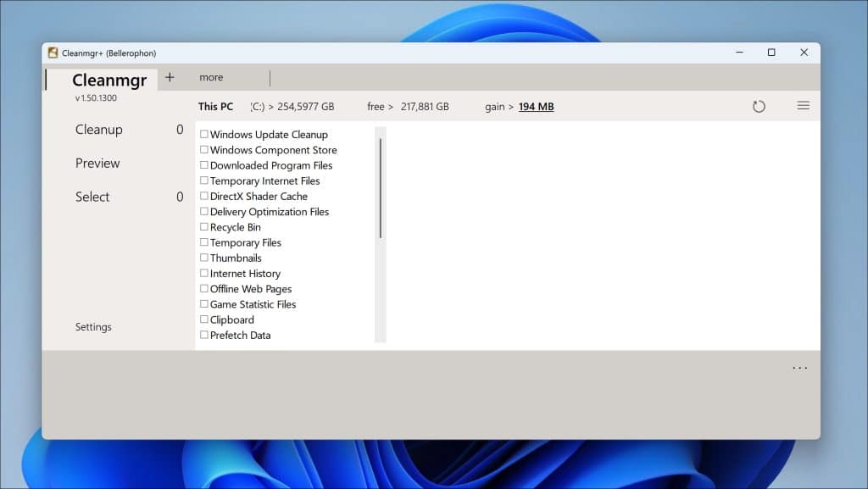This screenshot has height=489, width=868.
Task: Minimize the Cleanmgr+ window
Action: coord(738,53)
